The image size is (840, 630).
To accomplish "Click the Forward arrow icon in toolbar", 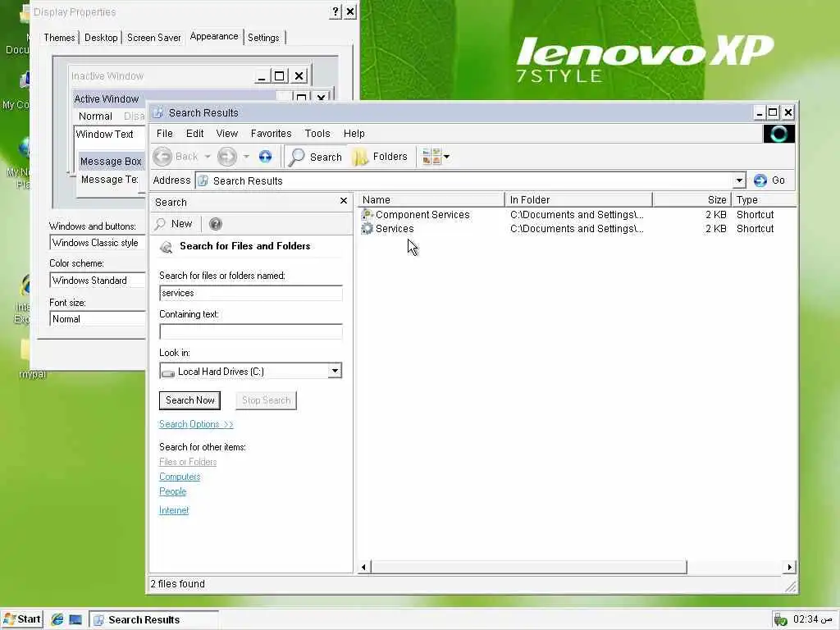I will pyautogui.click(x=227, y=157).
